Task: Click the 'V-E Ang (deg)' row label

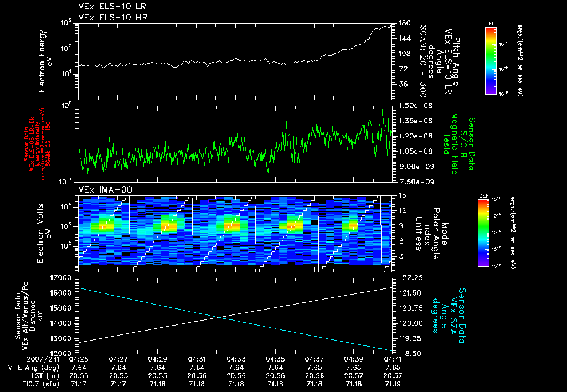Action: (34, 368)
